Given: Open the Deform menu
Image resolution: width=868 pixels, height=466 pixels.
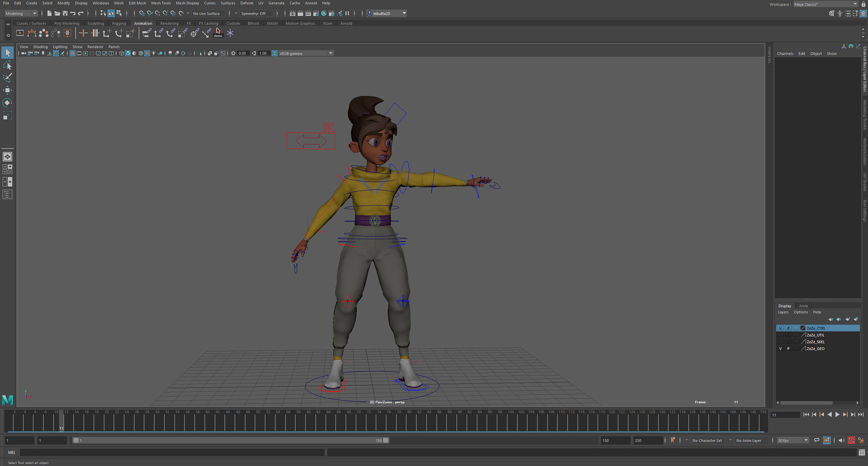Looking at the screenshot, I should pos(246,3).
